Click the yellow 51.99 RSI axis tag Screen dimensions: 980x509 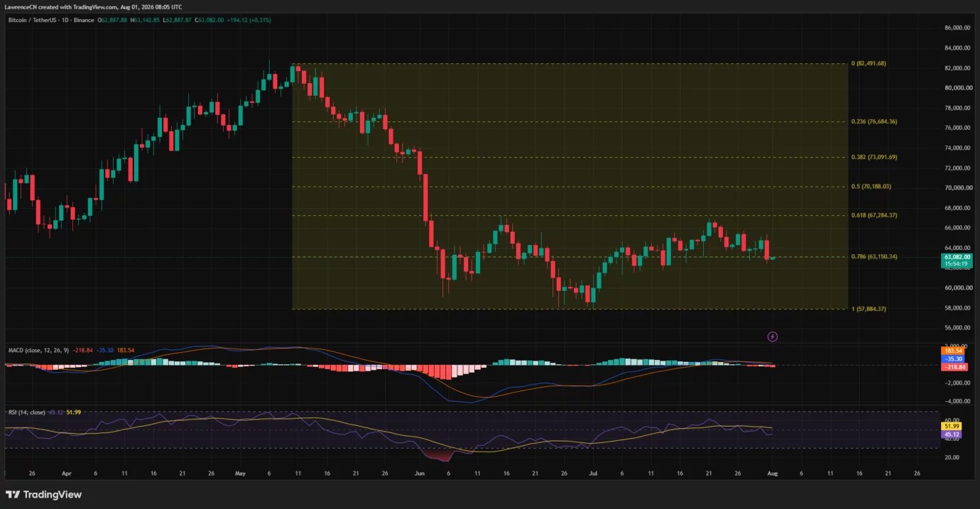952,427
